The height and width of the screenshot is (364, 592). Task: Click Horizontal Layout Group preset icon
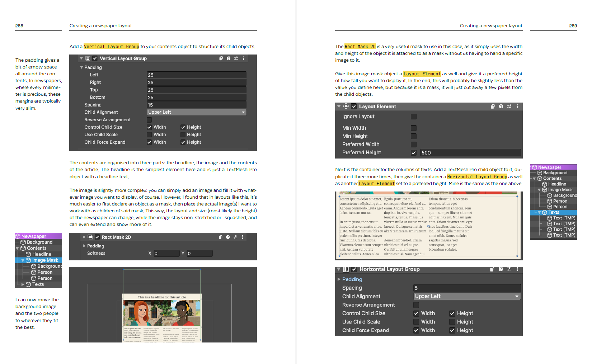tap(509, 269)
